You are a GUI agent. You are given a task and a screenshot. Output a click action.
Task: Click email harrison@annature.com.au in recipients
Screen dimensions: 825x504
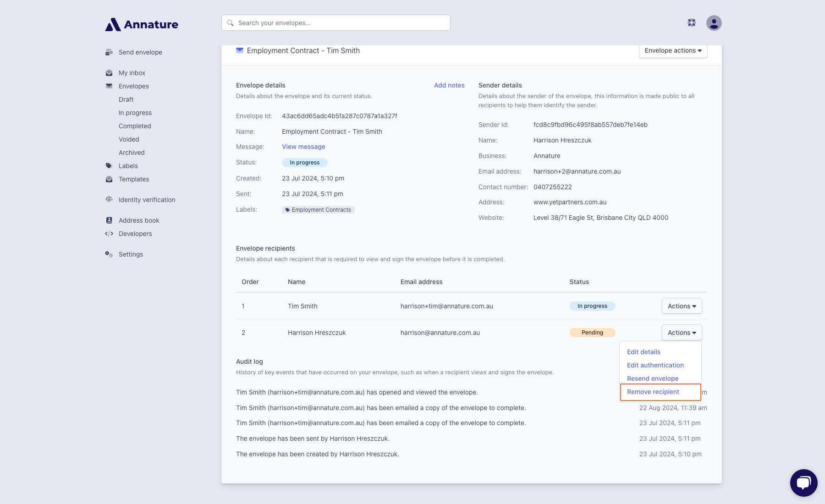[440, 333]
